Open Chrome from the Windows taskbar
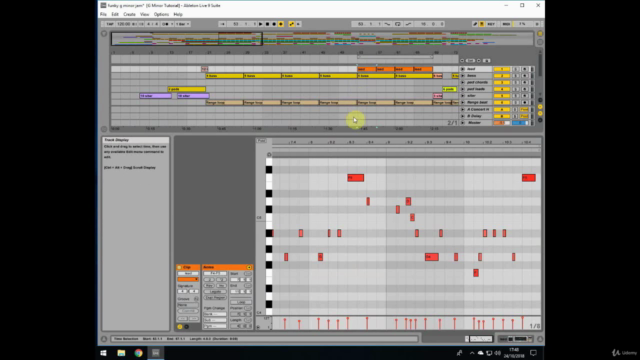Image resolution: width=640 pixels, height=360 pixels. [138, 353]
